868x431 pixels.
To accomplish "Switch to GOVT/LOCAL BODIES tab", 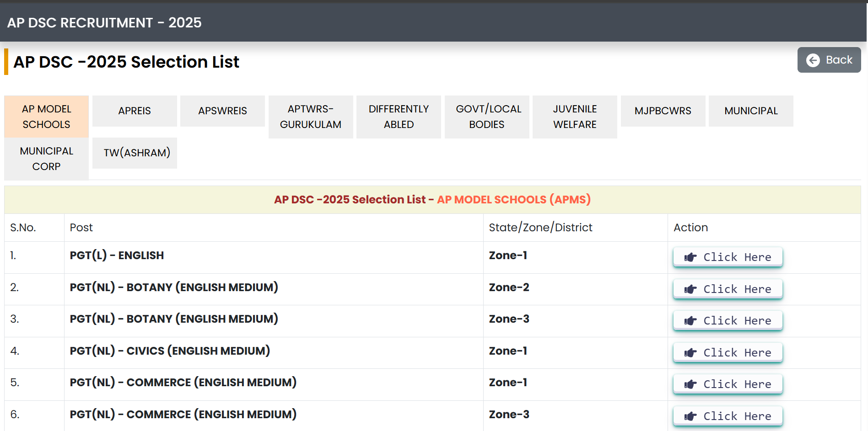I will [486, 117].
